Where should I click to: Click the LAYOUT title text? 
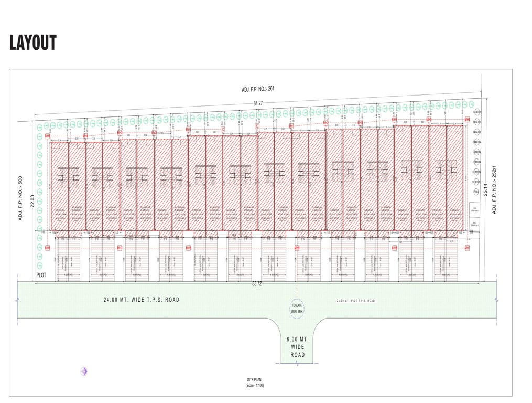coord(32,41)
